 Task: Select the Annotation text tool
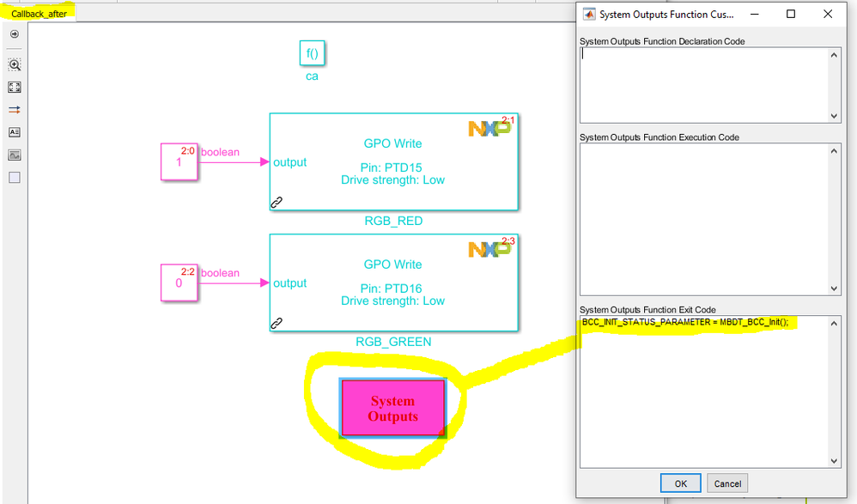pos(15,132)
